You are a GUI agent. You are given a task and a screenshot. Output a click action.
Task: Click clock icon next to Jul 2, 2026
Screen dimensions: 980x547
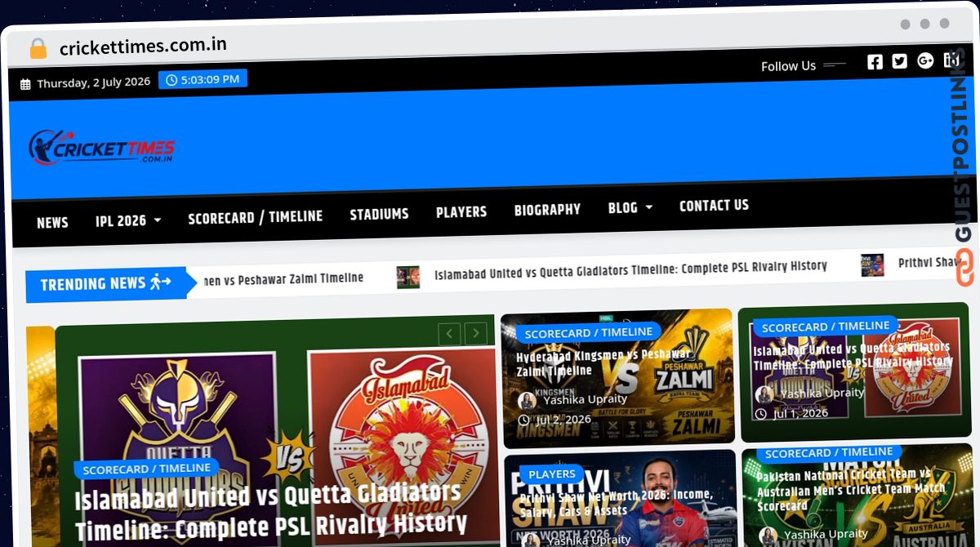tap(523, 420)
